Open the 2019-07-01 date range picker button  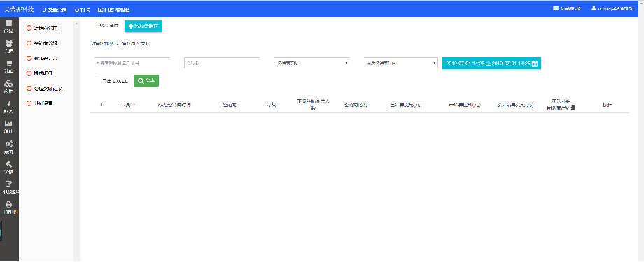point(491,64)
